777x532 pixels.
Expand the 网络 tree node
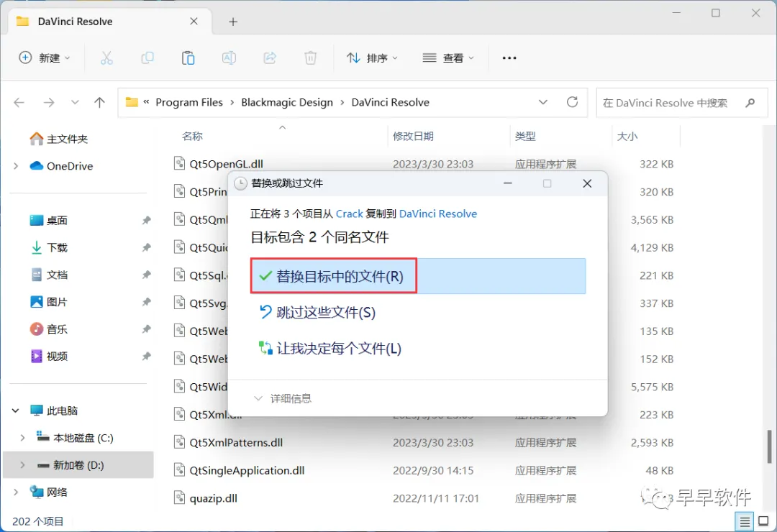(16, 492)
